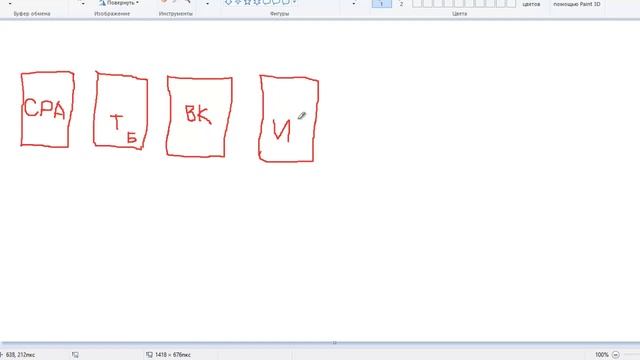640x360 pixels.
Task: Click the zoom out minus button
Action: [x=616, y=355]
